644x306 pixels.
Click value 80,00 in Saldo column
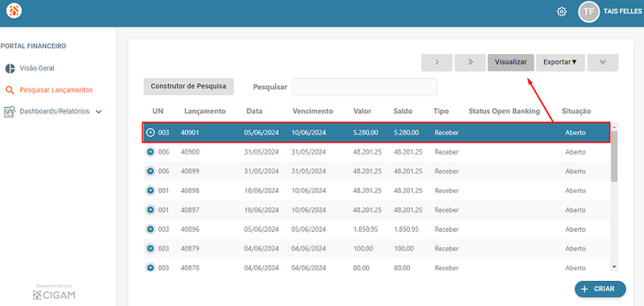tap(402, 268)
